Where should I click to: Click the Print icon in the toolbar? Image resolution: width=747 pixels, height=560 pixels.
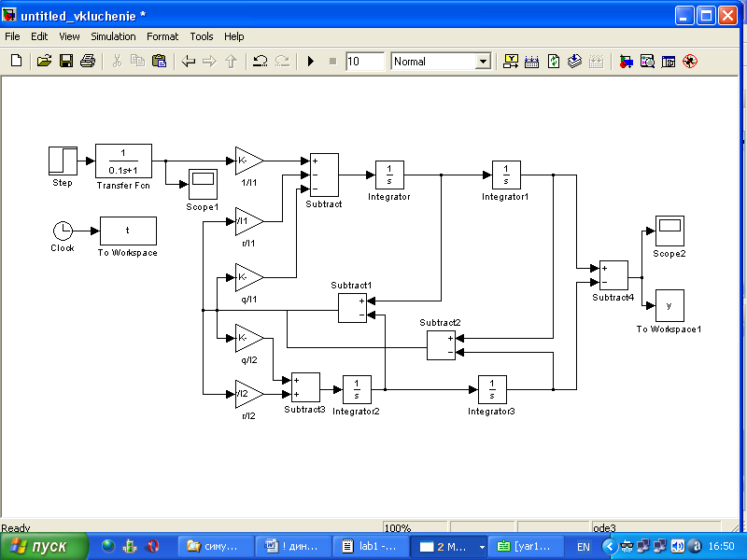[x=87, y=61]
